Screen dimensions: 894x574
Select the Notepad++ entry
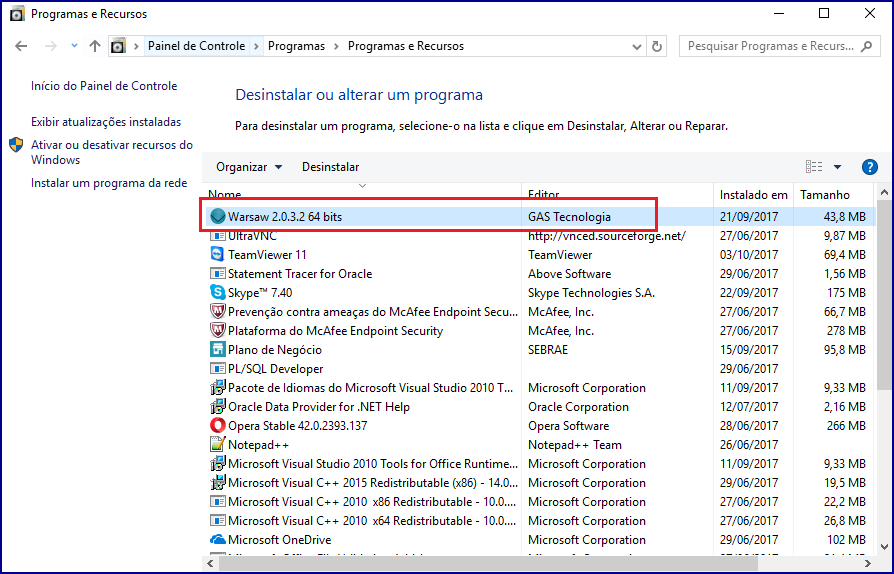pyautogui.click(x=258, y=445)
